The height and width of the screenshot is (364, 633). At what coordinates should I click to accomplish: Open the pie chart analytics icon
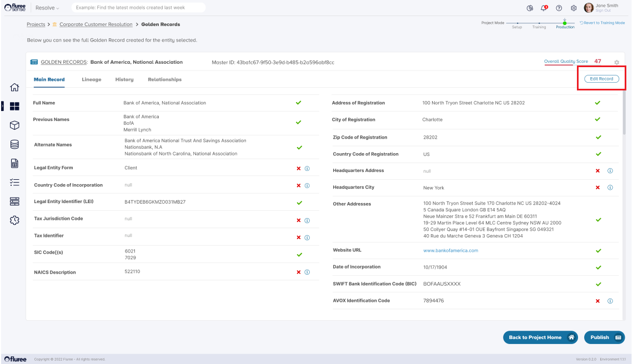point(530,8)
